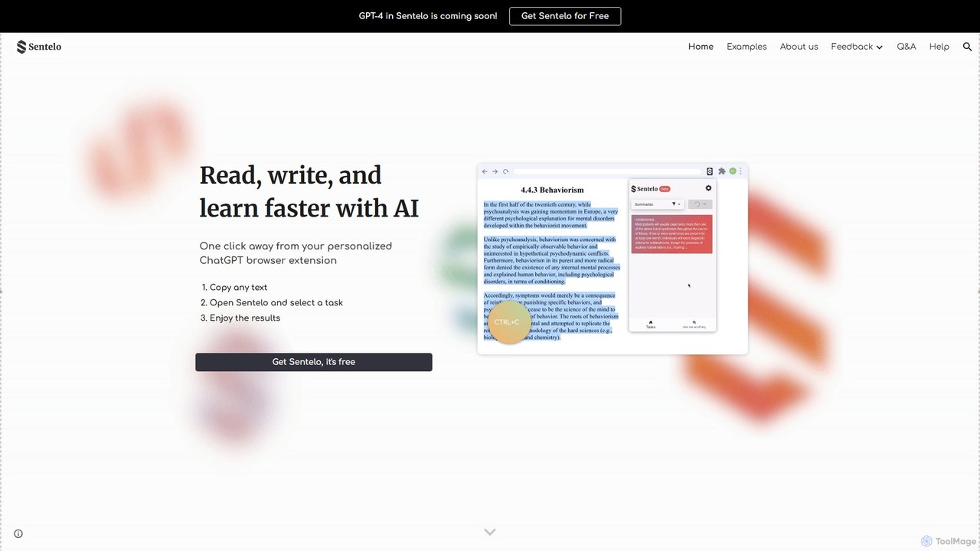Click the Sentelo logo in the header
Screen dimensions: 980x551
[x=39, y=47]
